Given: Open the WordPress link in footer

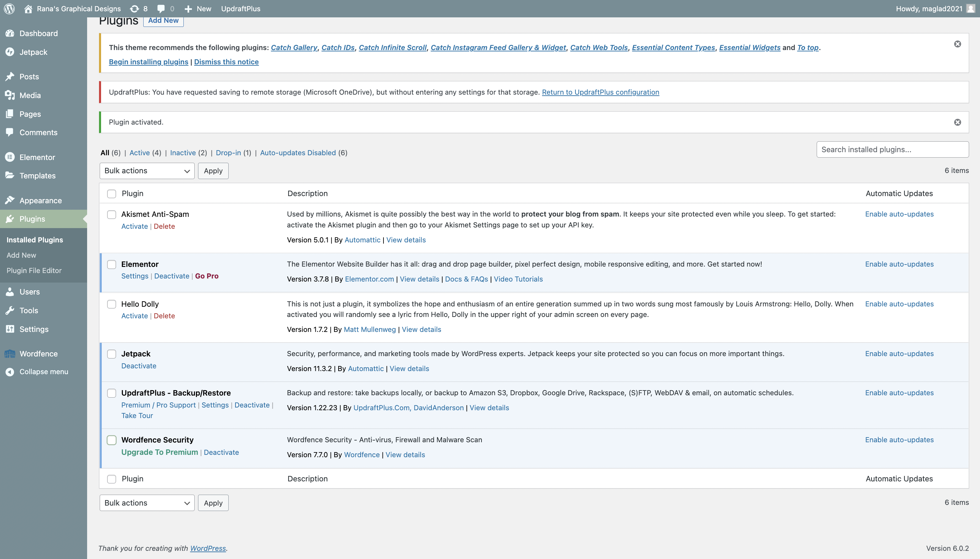Looking at the screenshot, I should (208, 548).
